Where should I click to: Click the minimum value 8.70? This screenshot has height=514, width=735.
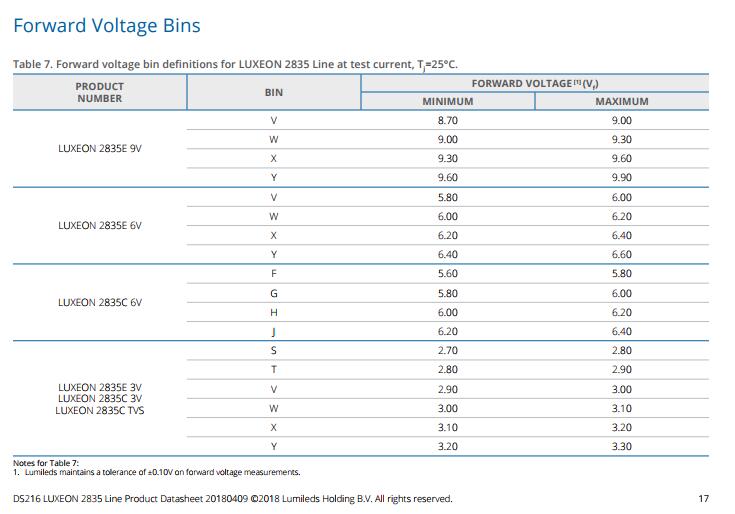pos(448,120)
